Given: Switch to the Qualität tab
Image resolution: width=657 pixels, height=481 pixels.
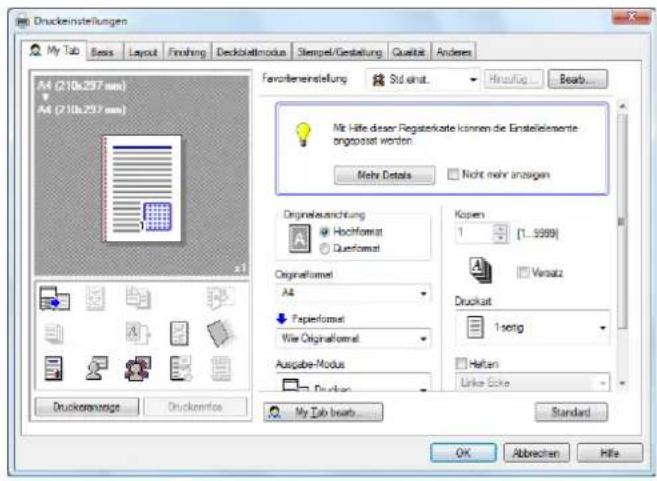Looking at the screenshot, I should pyautogui.click(x=409, y=52).
